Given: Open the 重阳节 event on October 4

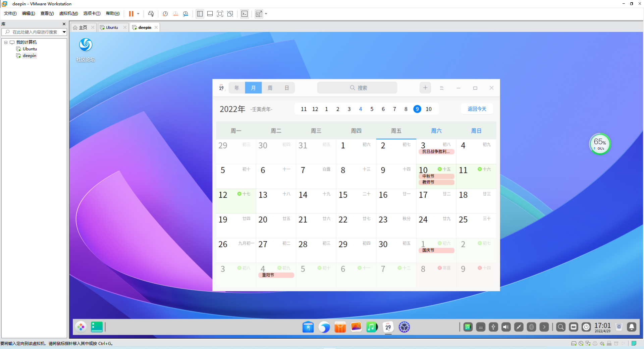Looking at the screenshot, I should (x=276, y=275).
